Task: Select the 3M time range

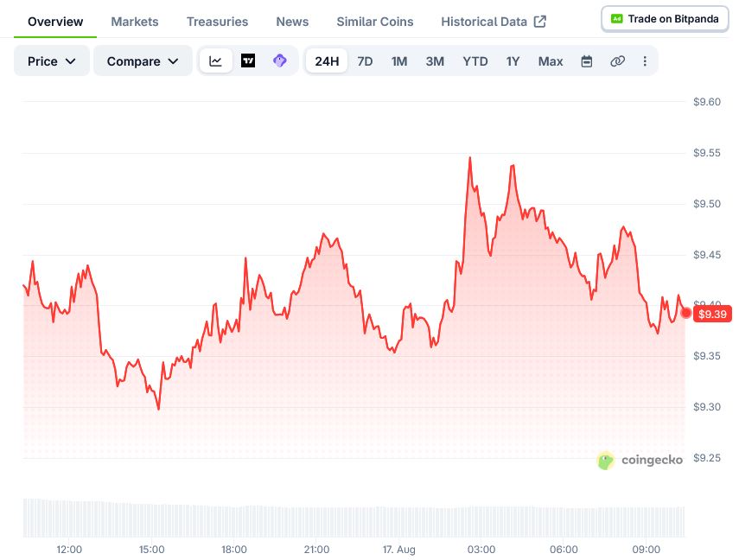Action: coord(435,61)
